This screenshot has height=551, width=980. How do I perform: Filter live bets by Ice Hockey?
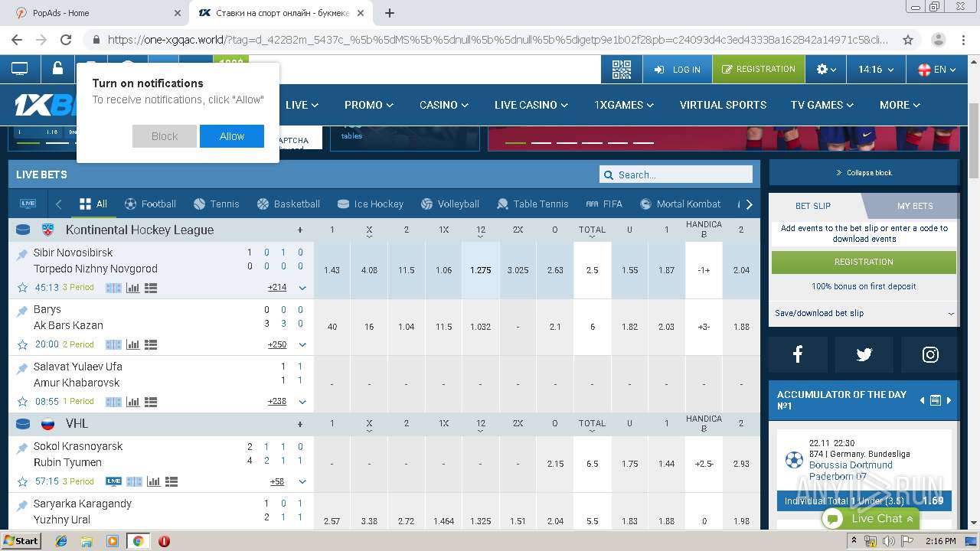point(371,204)
